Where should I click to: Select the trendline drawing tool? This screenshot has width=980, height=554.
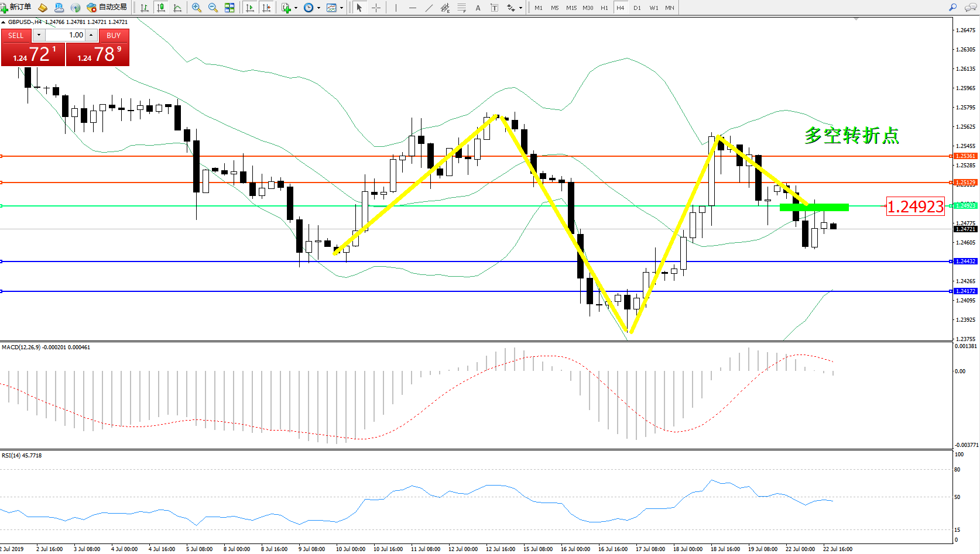429,8
